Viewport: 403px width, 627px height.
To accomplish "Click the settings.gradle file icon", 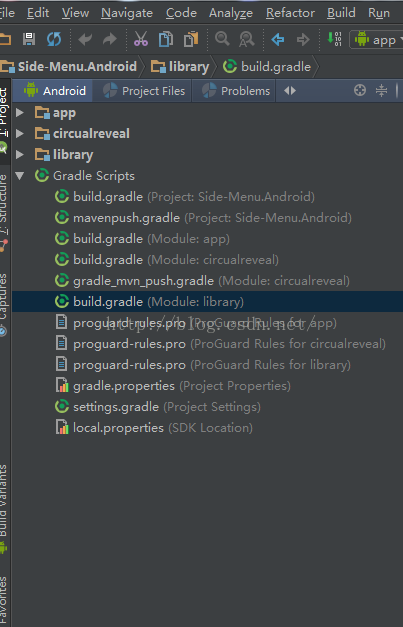I will pos(62,407).
